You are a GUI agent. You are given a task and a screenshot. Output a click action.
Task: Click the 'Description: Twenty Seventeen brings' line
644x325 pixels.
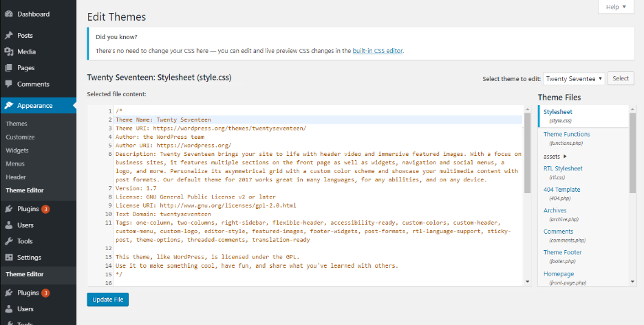click(x=319, y=166)
